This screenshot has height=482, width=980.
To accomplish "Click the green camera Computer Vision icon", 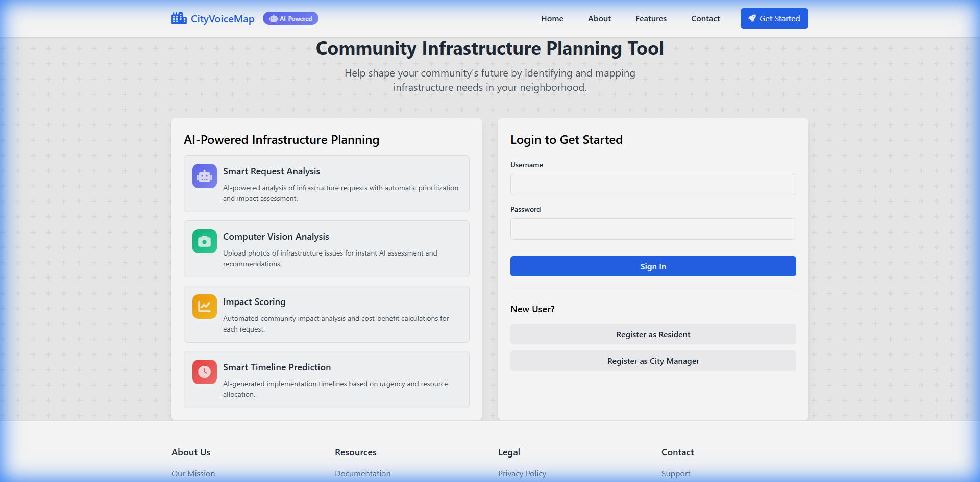I will pyautogui.click(x=204, y=242).
